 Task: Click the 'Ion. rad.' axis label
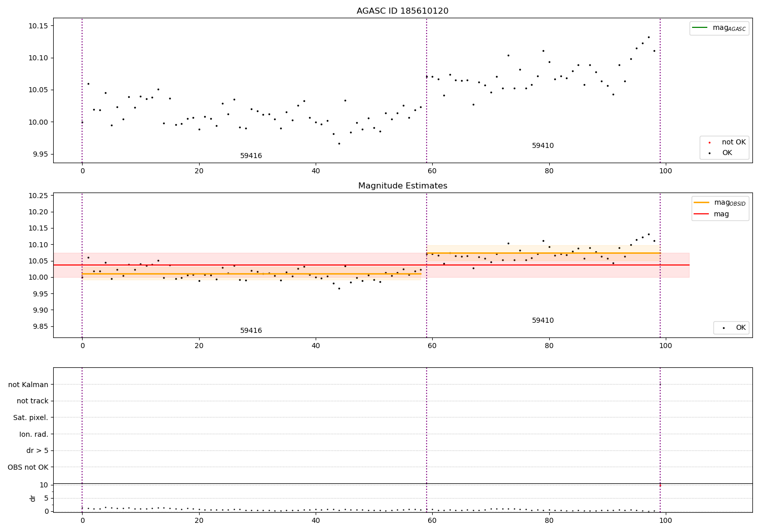click(x=34, y=434)
